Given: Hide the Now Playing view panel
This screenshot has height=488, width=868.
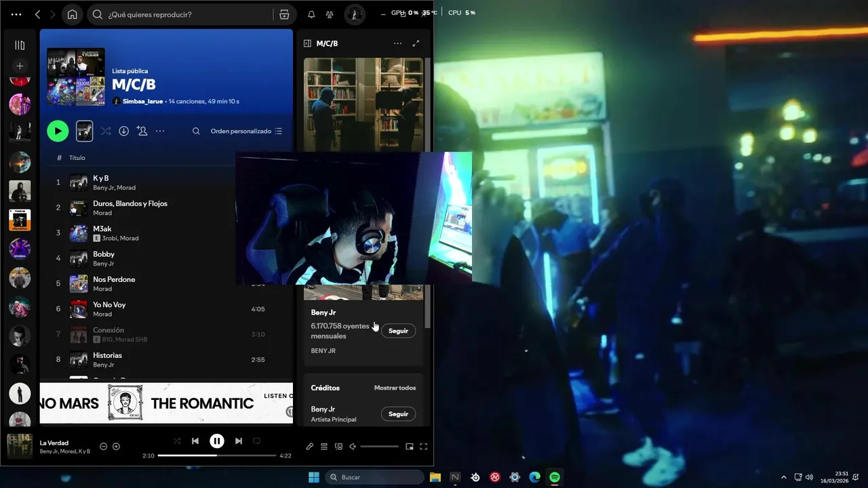Looking at the screenshot, I should click(307, 43).
